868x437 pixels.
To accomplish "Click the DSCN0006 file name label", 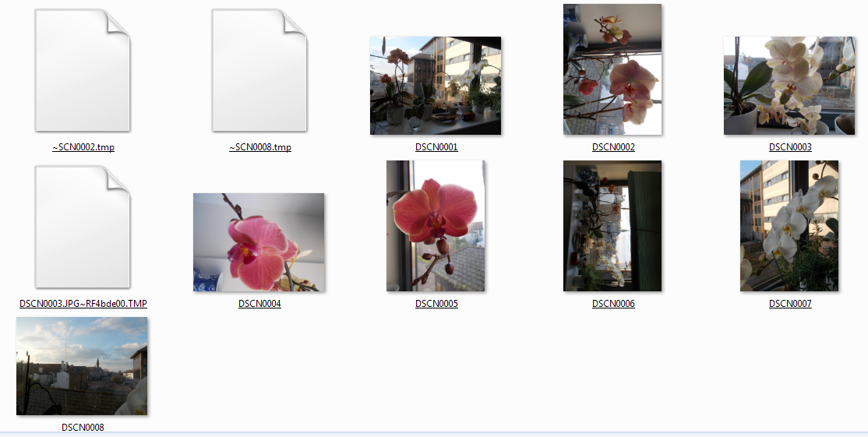I will tap(613, 304).
